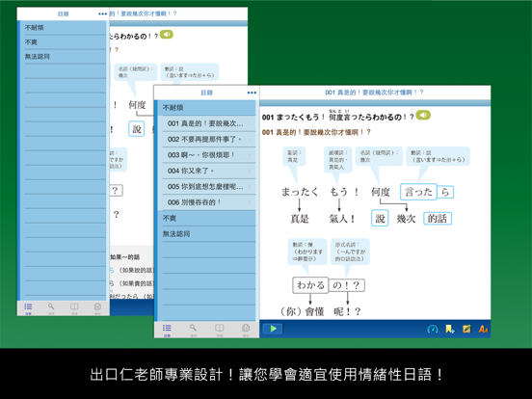The height and width of the screenshot is (399, 532).
Task: Click the translation 真是 under まったく
Action: [x=299, y=219]
